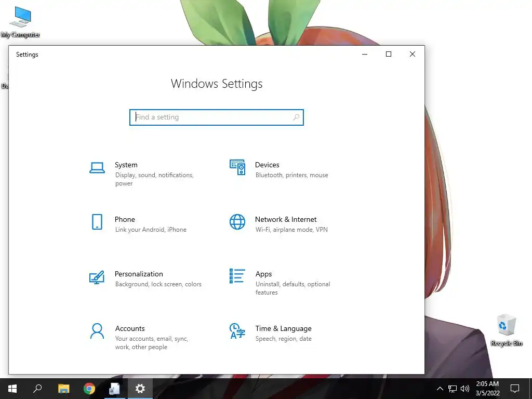Open the Windows Start menu

point(12,389)
